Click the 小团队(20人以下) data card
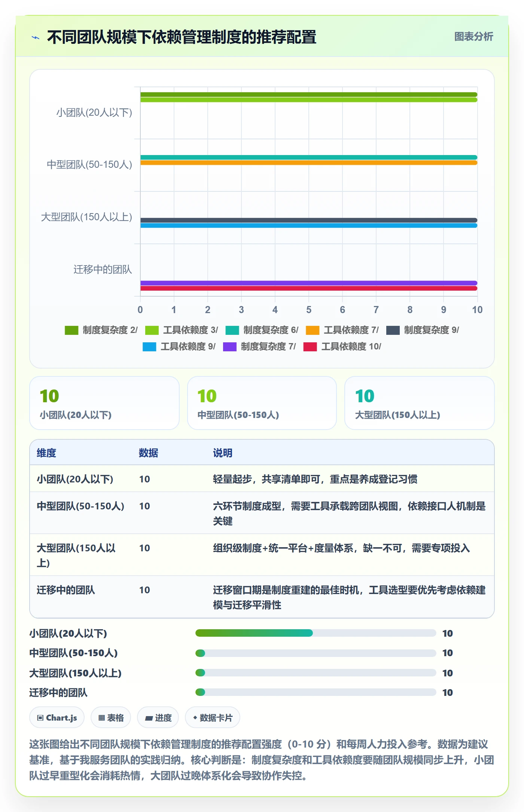This screenshot has height=812, width=524. [104, 403]
